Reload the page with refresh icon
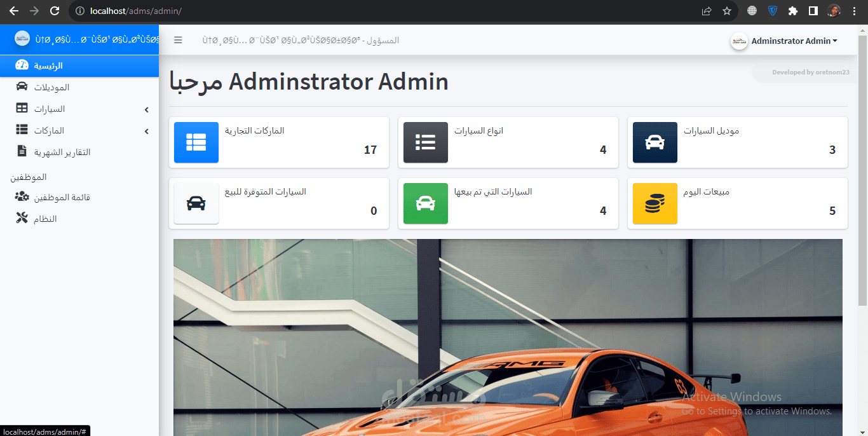868x436 pixels. tap(55, 11)
